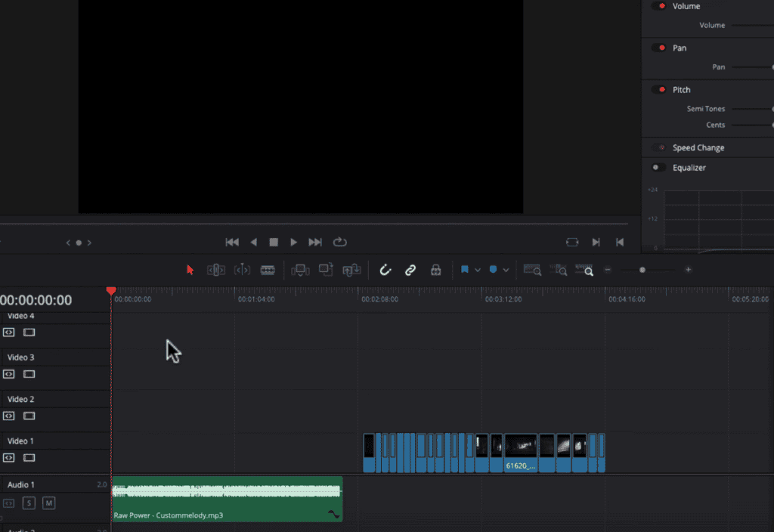Stop playback
The image size is (774, 532).
pos(274,243)
